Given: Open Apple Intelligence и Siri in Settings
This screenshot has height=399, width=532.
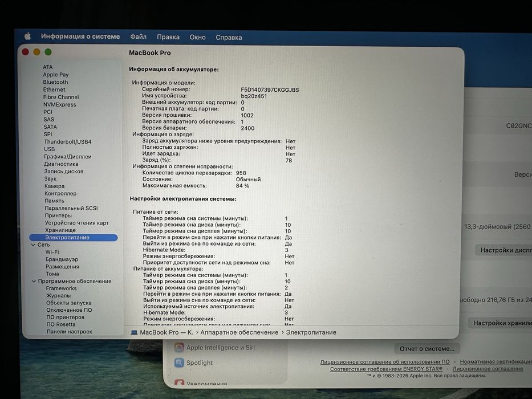Looking at the screenshot, I should pos(214,348).
